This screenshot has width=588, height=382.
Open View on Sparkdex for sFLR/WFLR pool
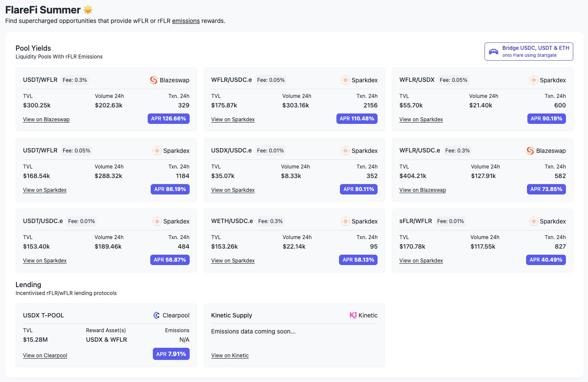[421, 261]
